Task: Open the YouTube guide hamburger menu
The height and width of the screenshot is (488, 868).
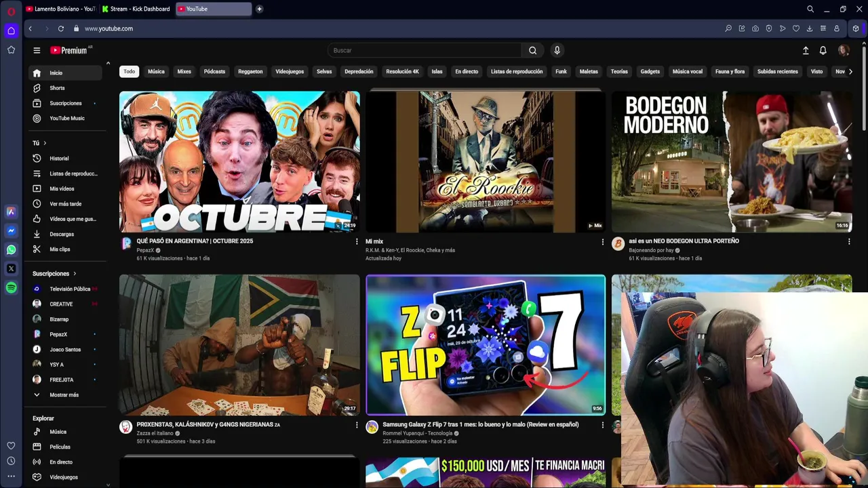Action: 37,50
